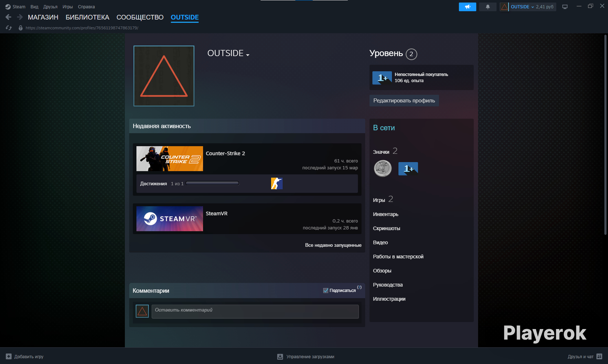Click the Steam logo in the menu bar
The width and height of the screenshot is (608, 364).
pyautogui.click(x=8, y=7)
